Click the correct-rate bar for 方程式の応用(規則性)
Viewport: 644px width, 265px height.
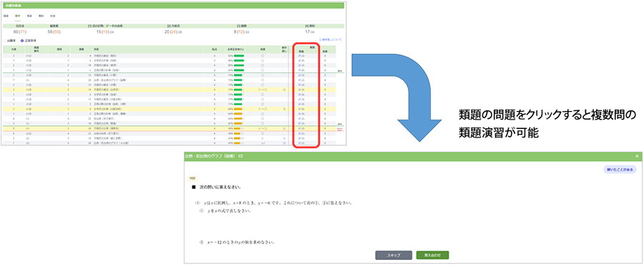(238, 128)
